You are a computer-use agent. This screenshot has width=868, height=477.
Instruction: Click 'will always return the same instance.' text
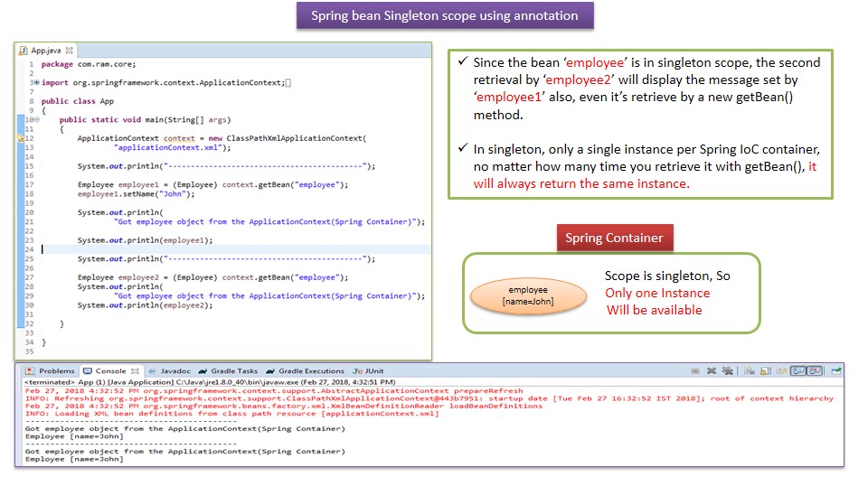tap(581, 183)
